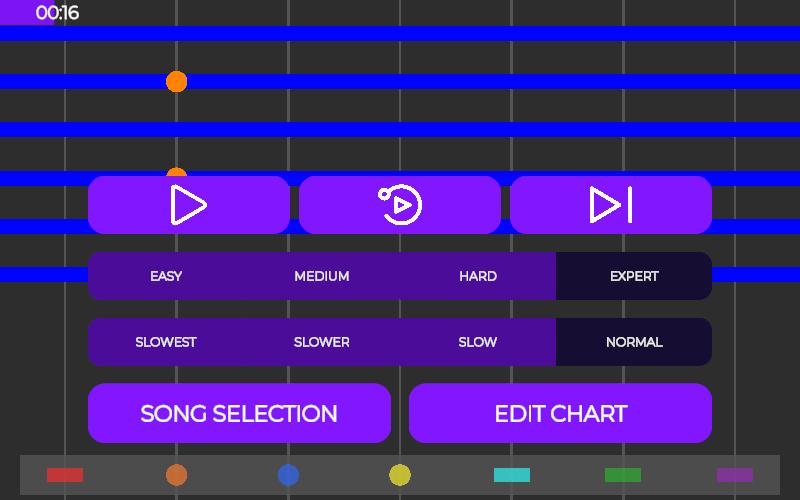Open the Song Selection screen
The width and height of the screenshot is (800, 500).
point(239,413)
